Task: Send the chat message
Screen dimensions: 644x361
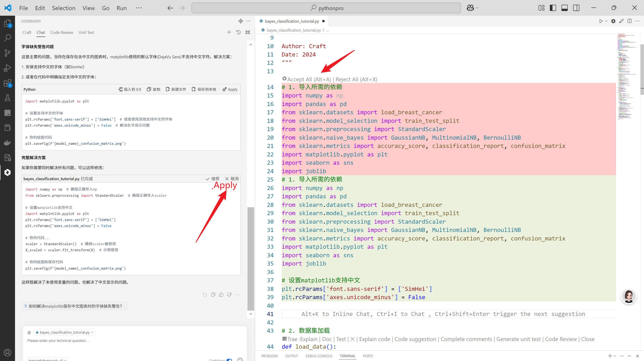Action: coord(240,359)
